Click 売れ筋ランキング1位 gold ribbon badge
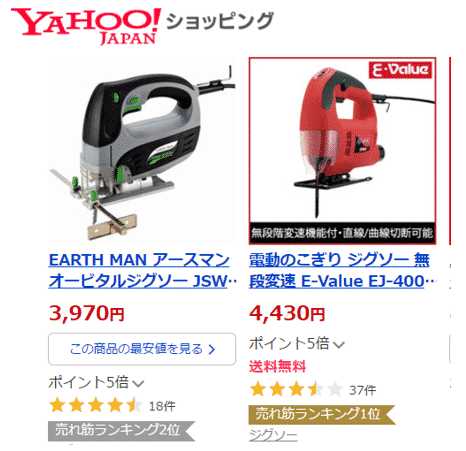 pos(322,414)
